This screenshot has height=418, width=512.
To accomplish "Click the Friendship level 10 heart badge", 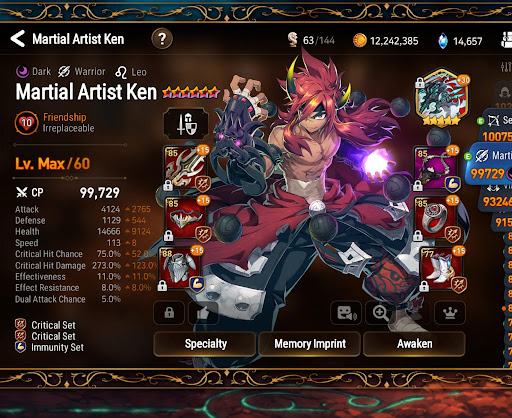I will [26, 123].
